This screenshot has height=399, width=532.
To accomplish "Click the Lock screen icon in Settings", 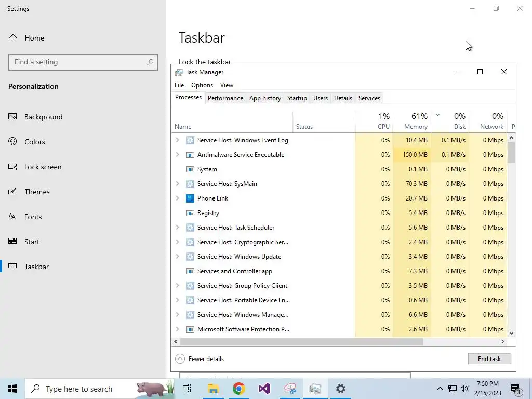I will (12, 167).
